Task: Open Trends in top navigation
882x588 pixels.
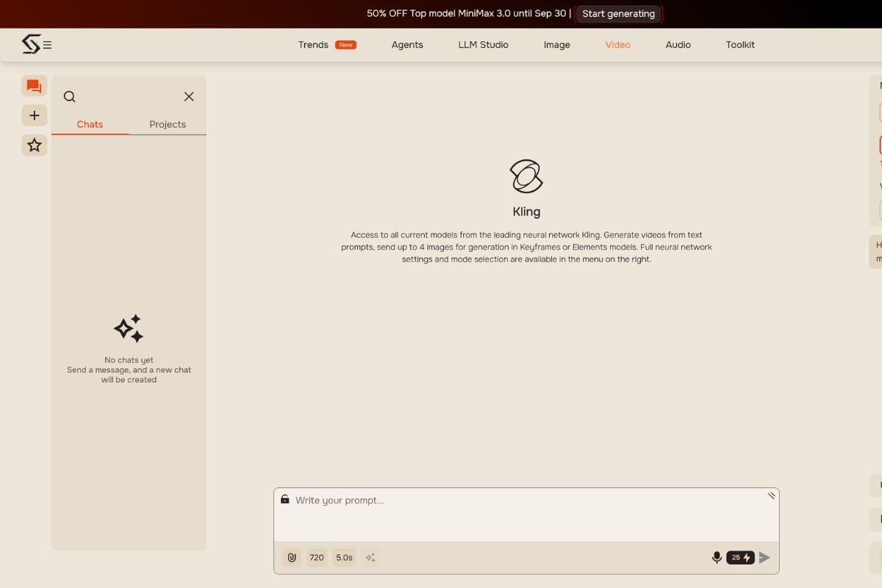Action: 313,45
